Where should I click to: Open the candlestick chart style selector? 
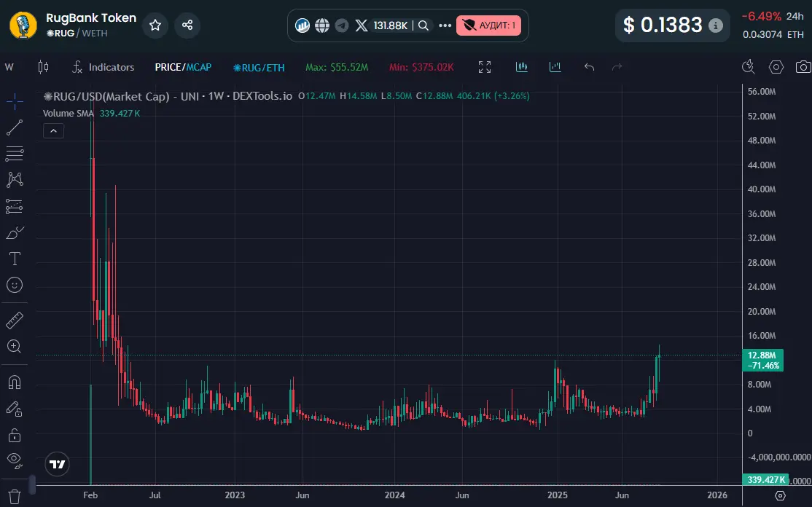click(x=44, y=67)
